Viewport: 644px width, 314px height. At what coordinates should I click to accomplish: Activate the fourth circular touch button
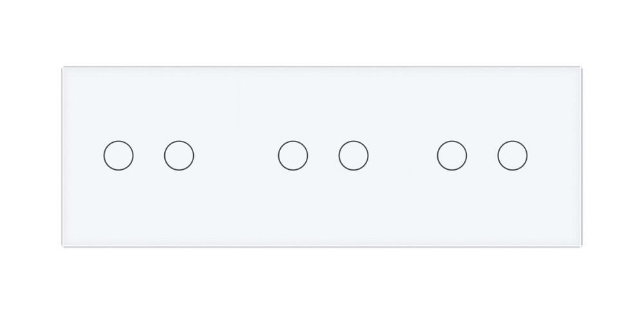(x=354, y=156)
